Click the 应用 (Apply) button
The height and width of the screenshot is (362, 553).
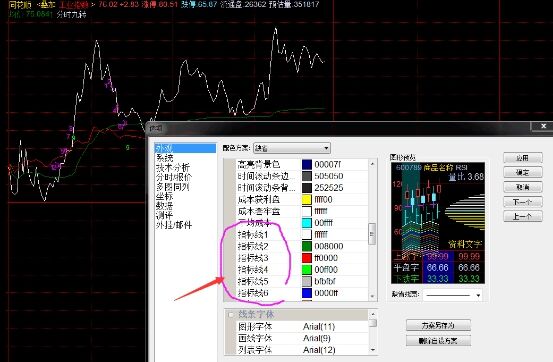[522, 158]
